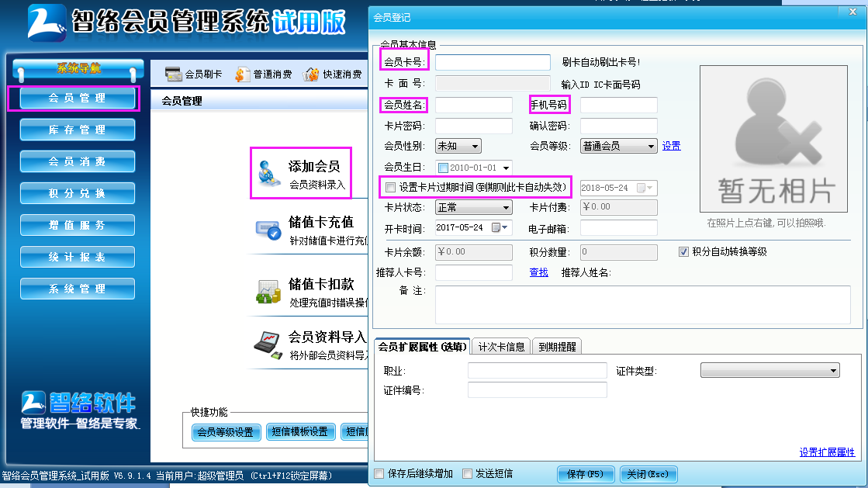This screenshot has height=488, width=868.
Task: Click the 快速消费 toolbar icon
Action: 311,74
